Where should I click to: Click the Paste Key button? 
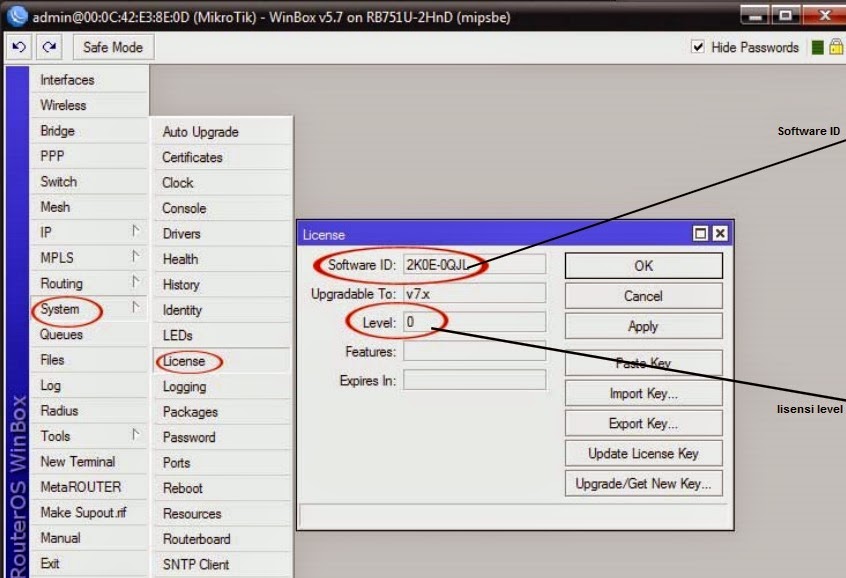[643, 363]
